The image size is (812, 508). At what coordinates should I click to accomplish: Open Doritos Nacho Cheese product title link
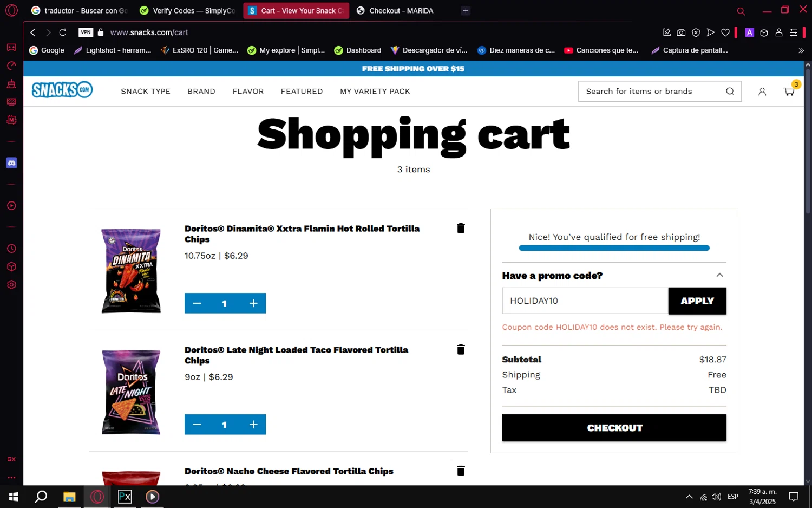(x=289, y=471)
